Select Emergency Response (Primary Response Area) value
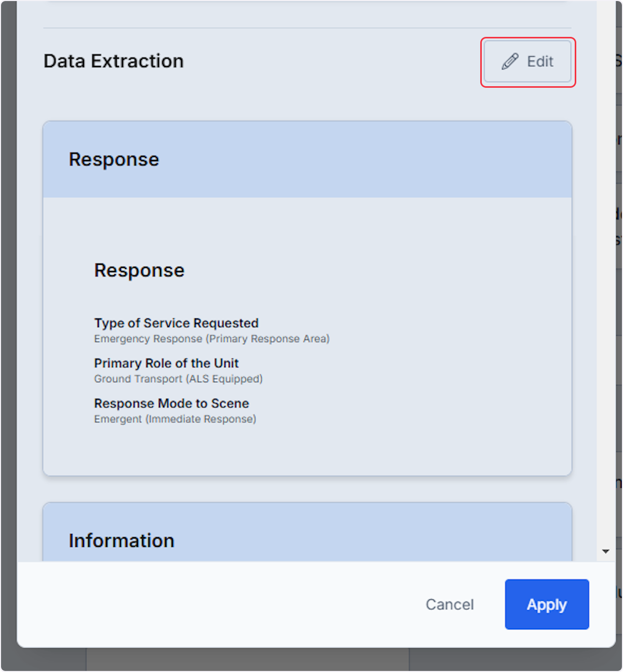Viewport: 623px width, 672px height. coord(212,339)
